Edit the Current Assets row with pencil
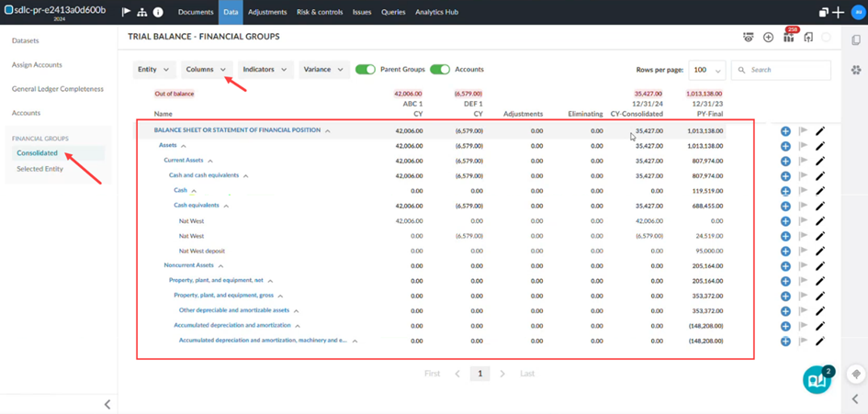The height and width of the screenshot is (414, 868). coord(820,161)
